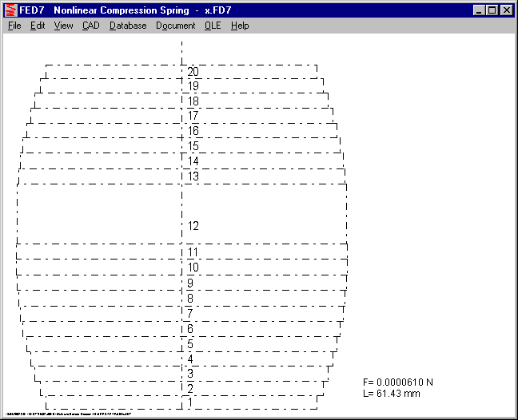The image size is (518, 420).
Task: Minimize the FED7 window
Action: 479,10
